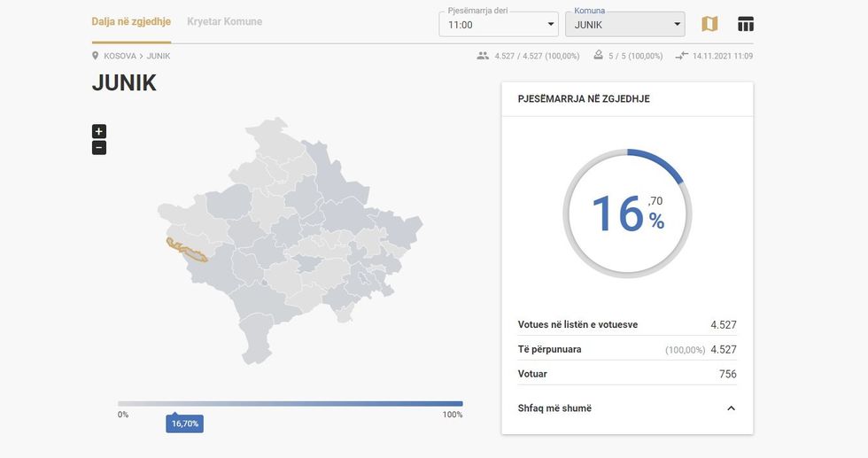The height and width of the screenshot is (458, 868).
Task: Click the polling stations icon near 5 / 5
Action: pyautogui.click(x=599, y=56)
